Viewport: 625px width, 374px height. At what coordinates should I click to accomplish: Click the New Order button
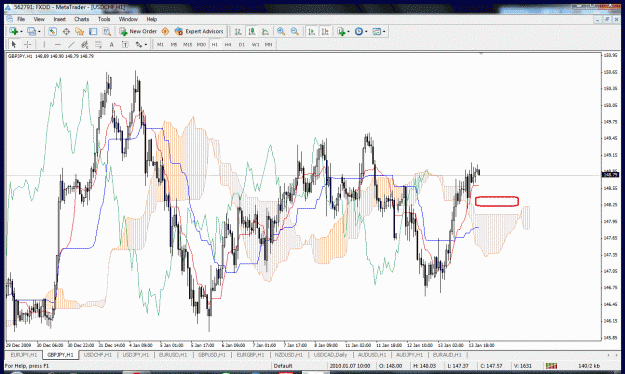pyautogui.click(x=138, y=31)
